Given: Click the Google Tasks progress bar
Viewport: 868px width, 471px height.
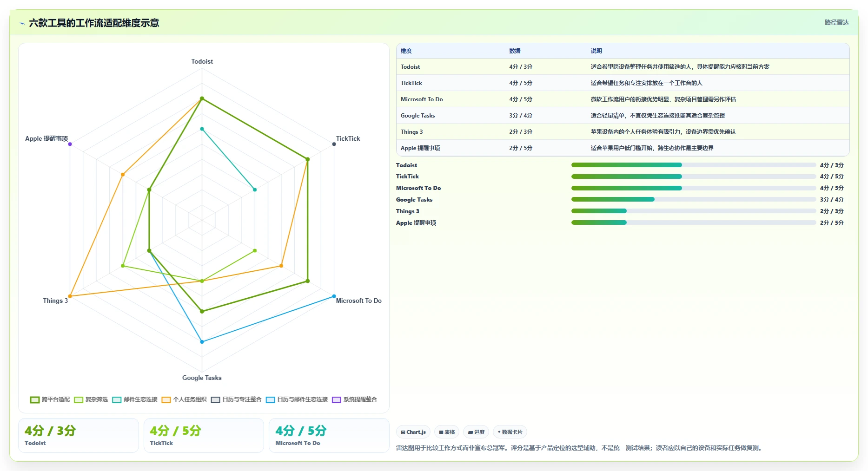Looking at the screenshot, I should coord(694,199).
